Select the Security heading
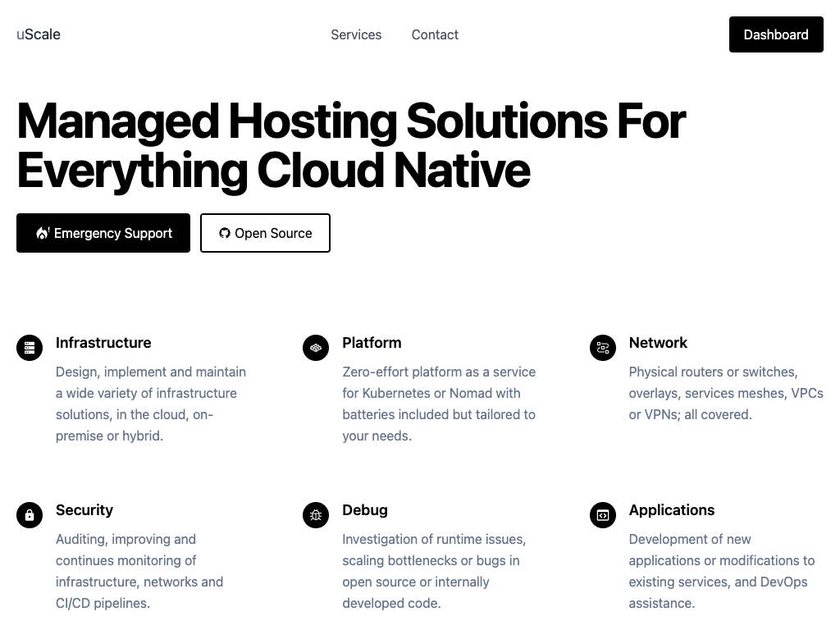The image size is (840, 630). point(84,510)
